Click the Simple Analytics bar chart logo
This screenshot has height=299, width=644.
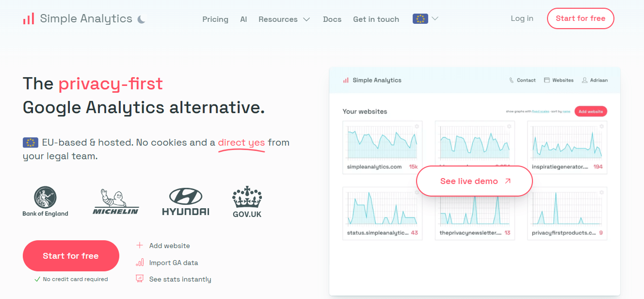(29, 19)
